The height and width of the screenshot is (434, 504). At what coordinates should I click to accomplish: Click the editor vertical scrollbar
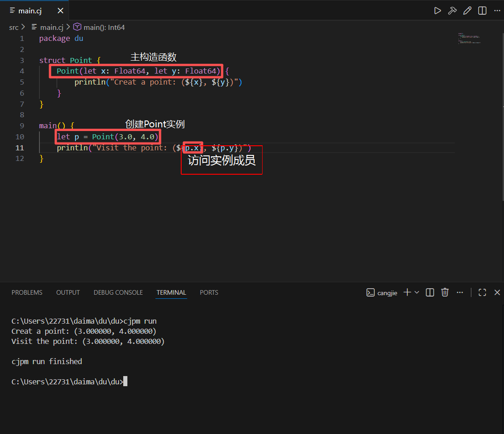(503, 117)
